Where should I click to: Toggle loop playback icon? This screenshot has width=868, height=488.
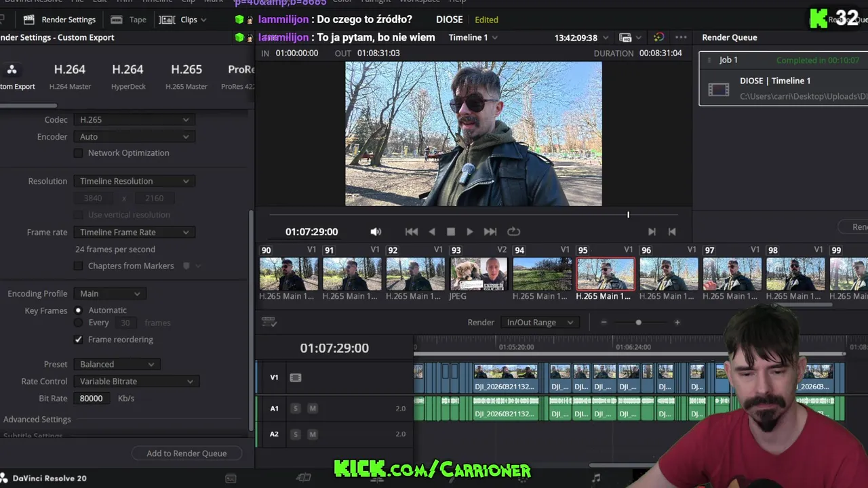pos(514,232)
